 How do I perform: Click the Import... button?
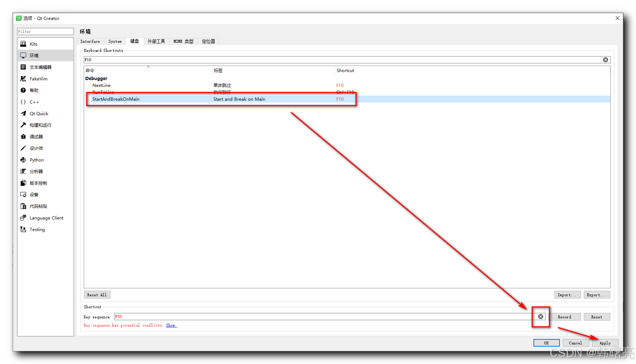567,295
